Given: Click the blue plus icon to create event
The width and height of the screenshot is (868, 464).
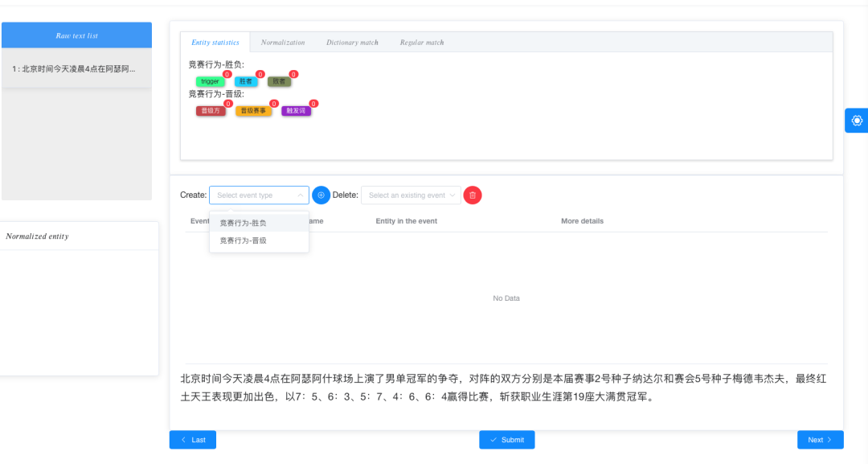Looking at the screenshot, I should [321, 195].
